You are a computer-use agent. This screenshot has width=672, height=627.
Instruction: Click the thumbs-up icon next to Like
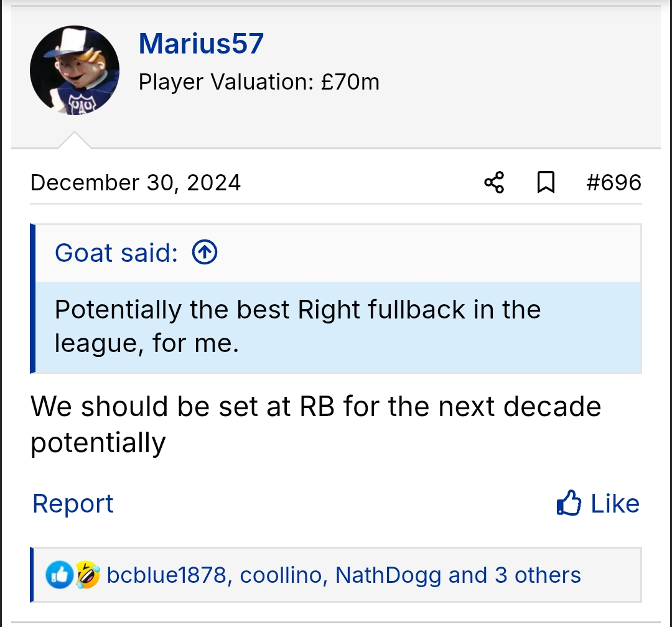(x=569, y=503)
